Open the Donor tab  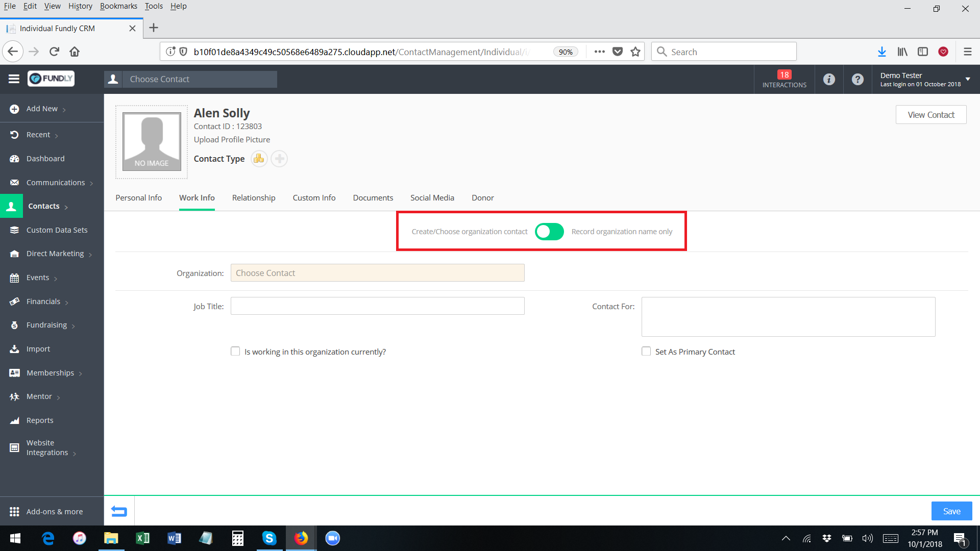[x=482, y=198]
